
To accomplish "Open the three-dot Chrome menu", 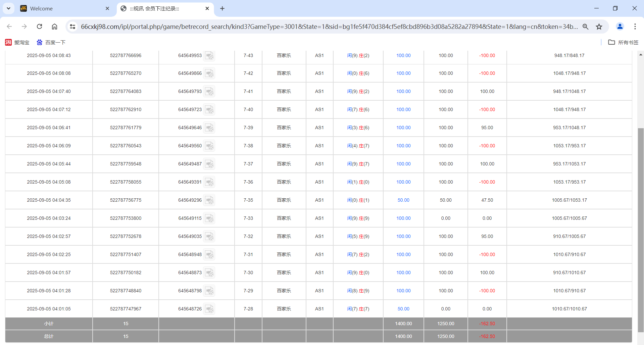I will tap(635, 27).
